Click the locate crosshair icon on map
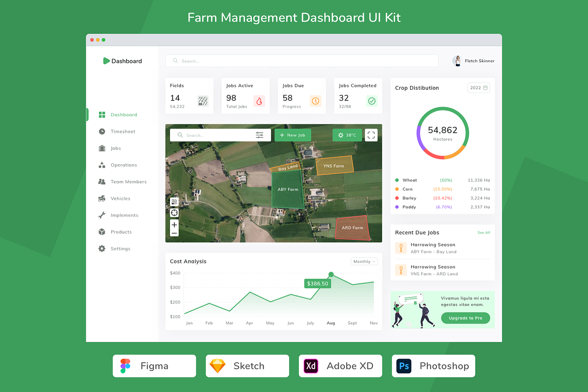The height and width of the screenshot is (392, 588). pos(174,213)
